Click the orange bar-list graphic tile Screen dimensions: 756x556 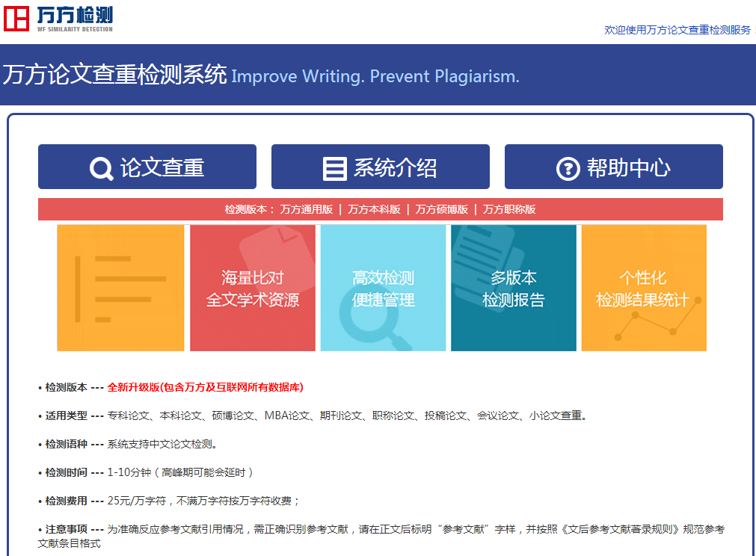[120, 288]
